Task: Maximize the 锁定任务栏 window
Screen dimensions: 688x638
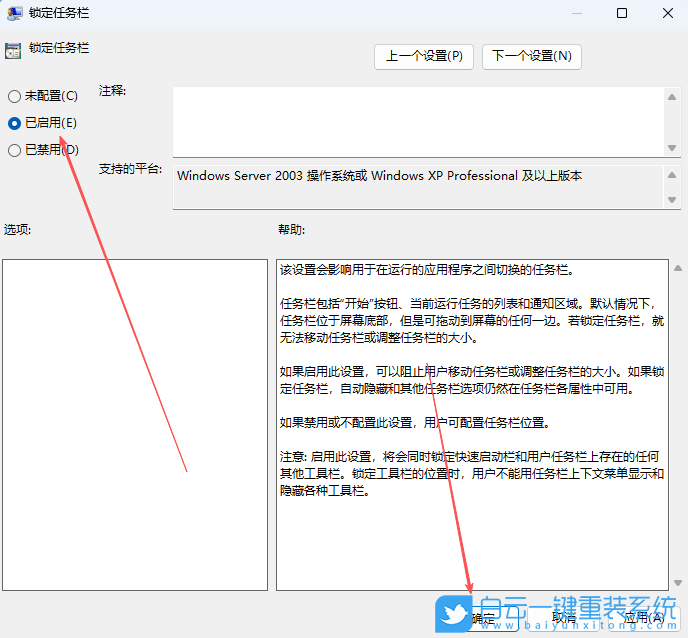Action: [622, 14]
